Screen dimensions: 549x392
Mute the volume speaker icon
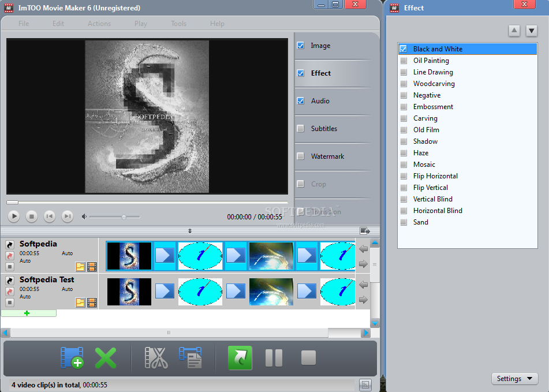(84, 216)
